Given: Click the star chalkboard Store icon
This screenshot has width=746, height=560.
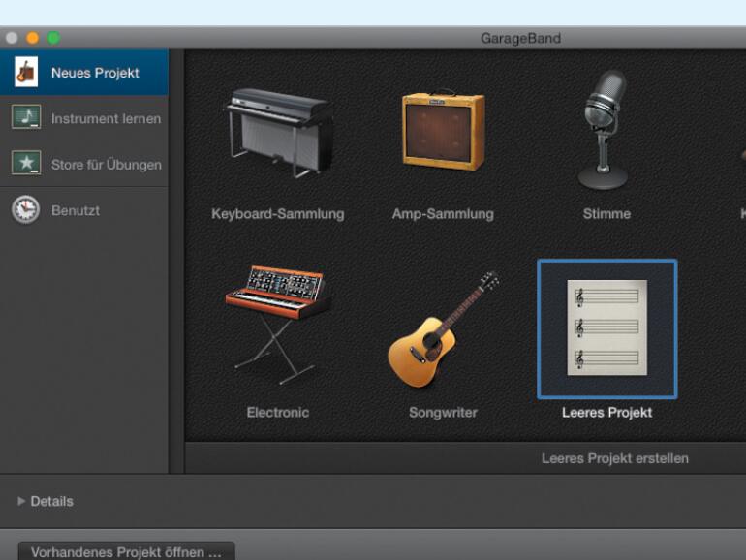Looking at the screenshot, I should [x=26, y=163].
